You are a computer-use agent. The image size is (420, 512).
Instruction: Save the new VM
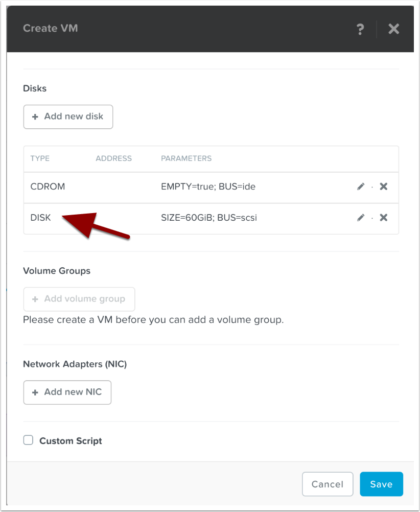(x=381, y=484)
